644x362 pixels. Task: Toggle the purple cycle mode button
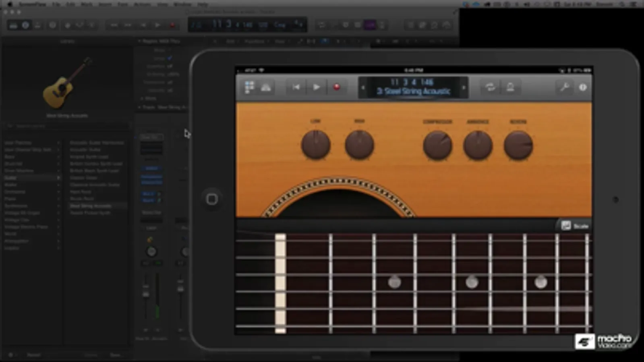370,25
